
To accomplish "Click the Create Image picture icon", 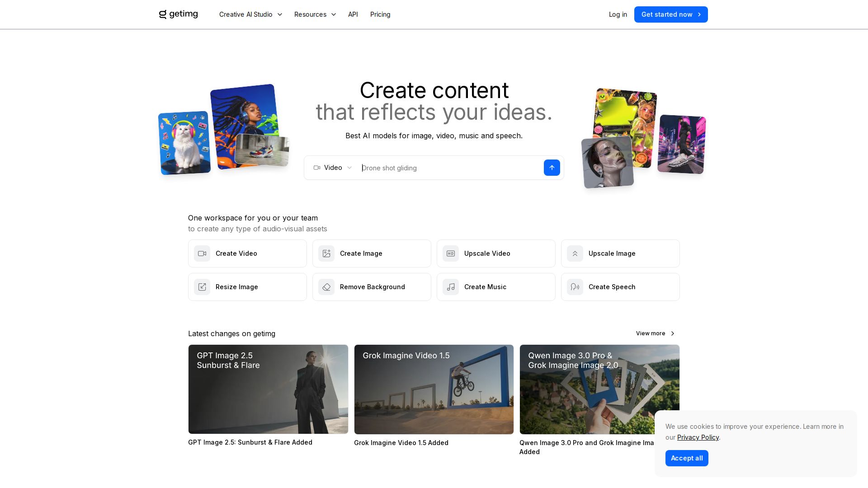I will click(x=326, y=253).
